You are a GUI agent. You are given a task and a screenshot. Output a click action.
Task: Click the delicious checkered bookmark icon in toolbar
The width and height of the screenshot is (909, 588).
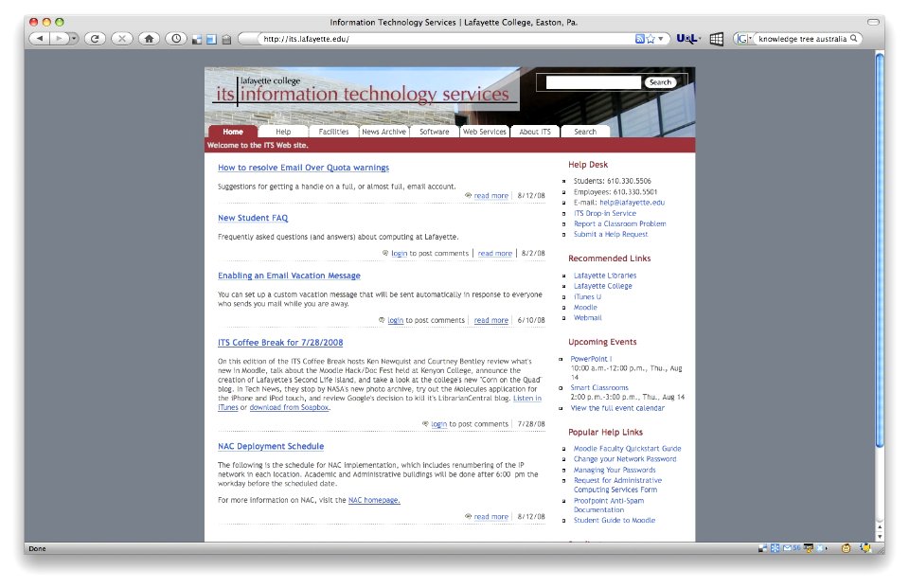coord(197,40)
